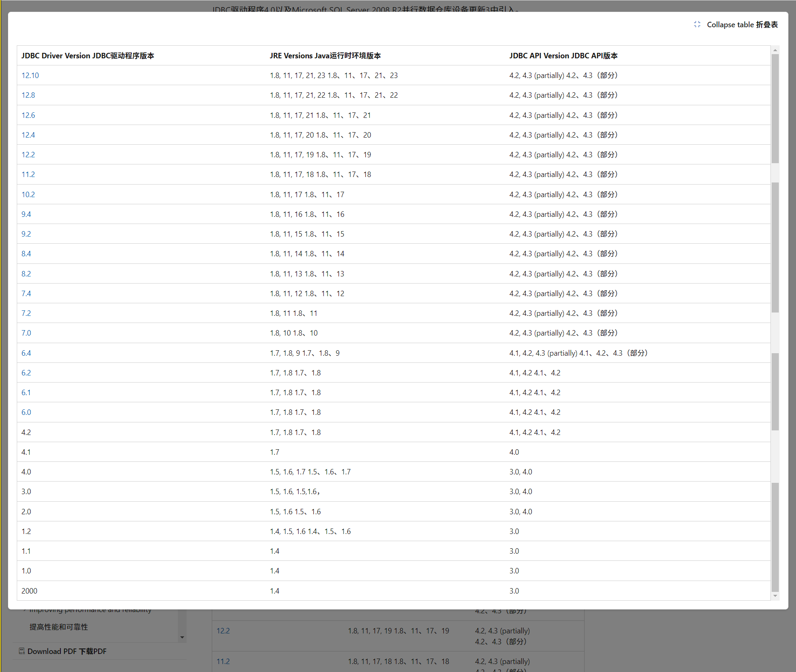
Task: Open the 7.0 driver version link
Action: coord(26,333)
